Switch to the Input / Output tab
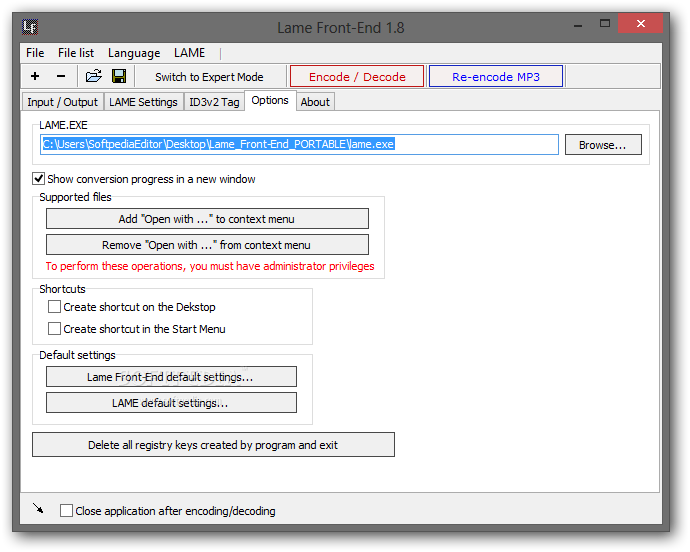The image size is (690, 552). pyautogui.click(x=62, y=102)
